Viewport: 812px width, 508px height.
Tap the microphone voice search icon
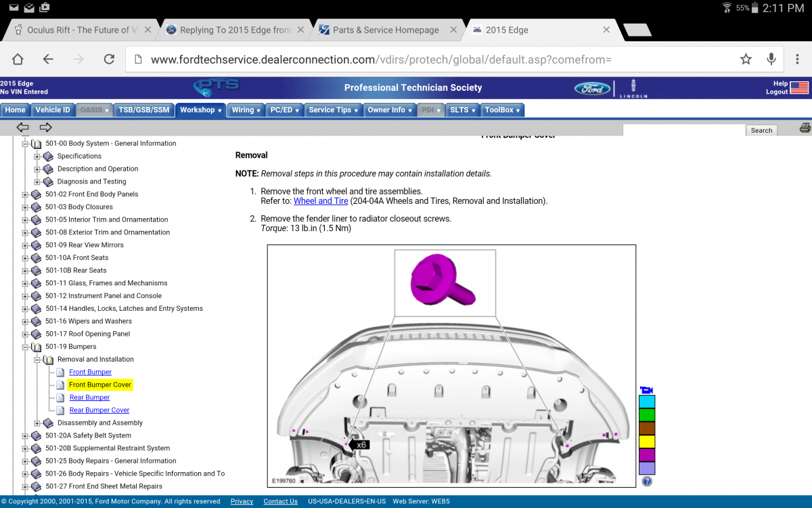click(771, 60)
